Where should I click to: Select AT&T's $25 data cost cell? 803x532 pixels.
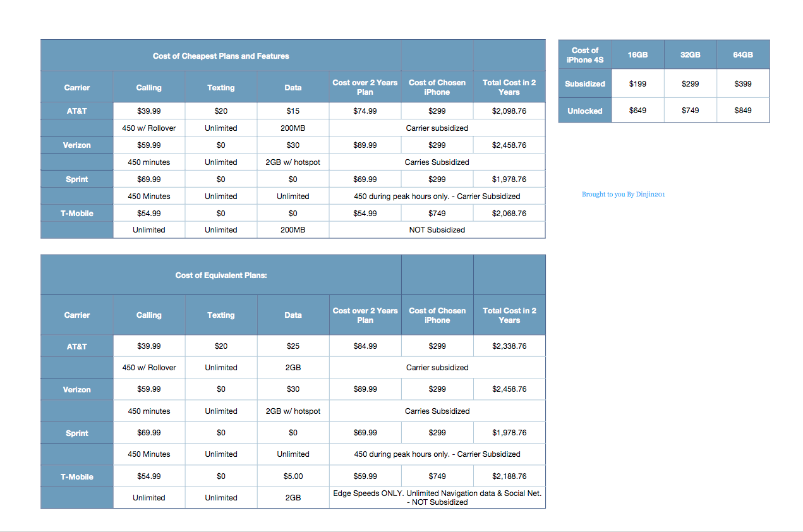(293, 346)
